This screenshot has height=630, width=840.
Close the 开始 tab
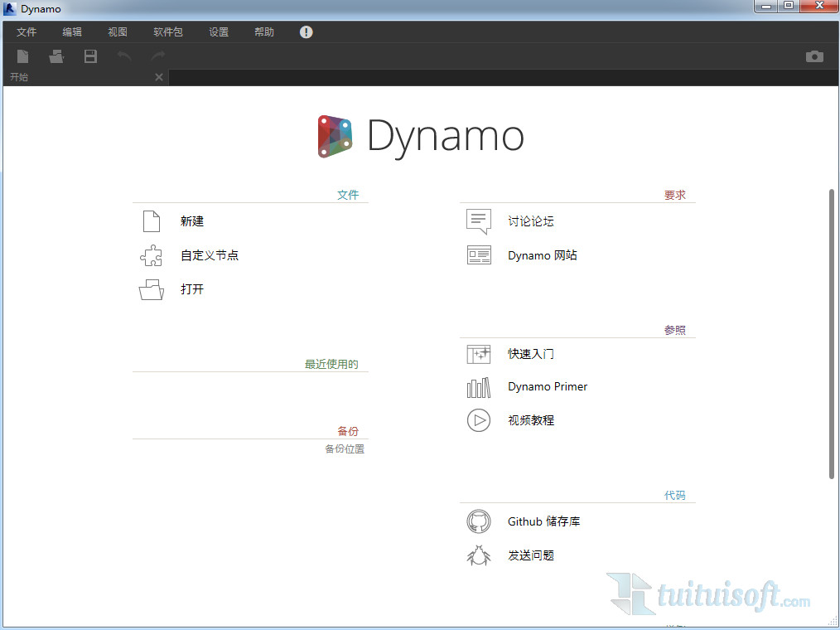pyautogui.click(x=159, y=77)
